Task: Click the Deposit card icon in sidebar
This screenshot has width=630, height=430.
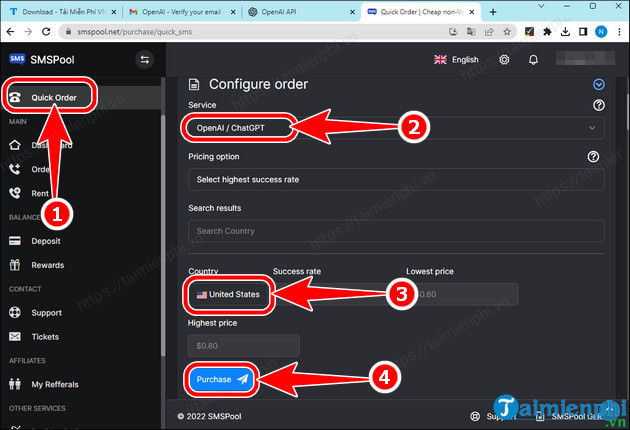Action: tap(15, 240)
